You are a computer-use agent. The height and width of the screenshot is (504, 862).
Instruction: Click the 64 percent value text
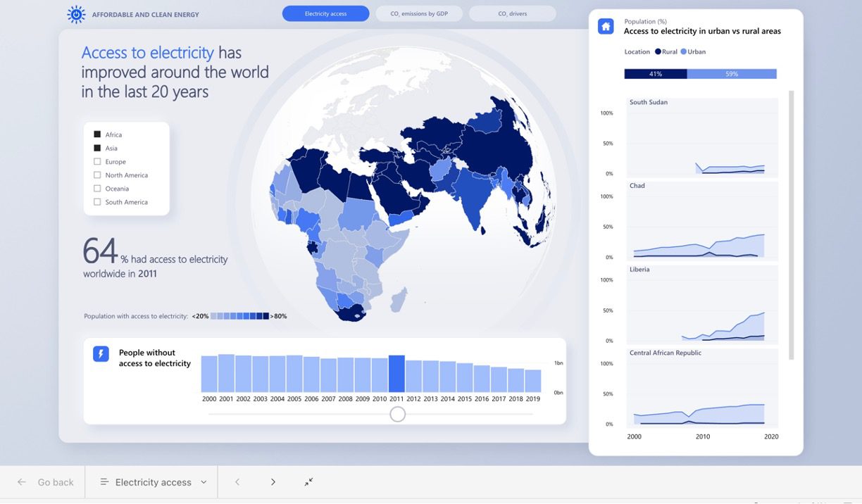point(100,251)
